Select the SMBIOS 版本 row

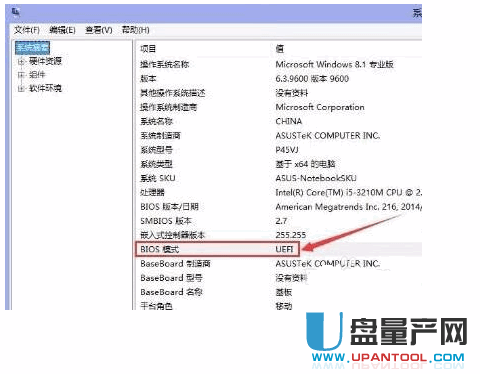[x=166, y=221]
